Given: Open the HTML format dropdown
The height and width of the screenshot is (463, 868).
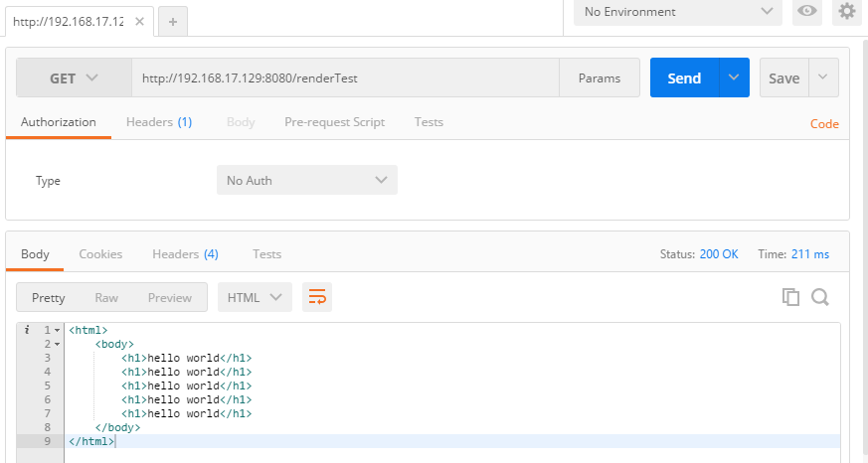Looking at the screenshot, I should [255, 297].
